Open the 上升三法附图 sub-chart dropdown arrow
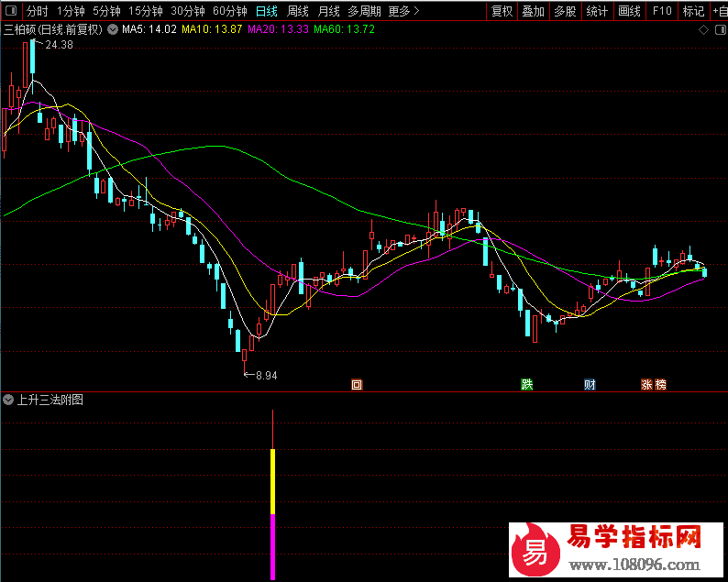This screenshot has width=728, height=582. 8,400
